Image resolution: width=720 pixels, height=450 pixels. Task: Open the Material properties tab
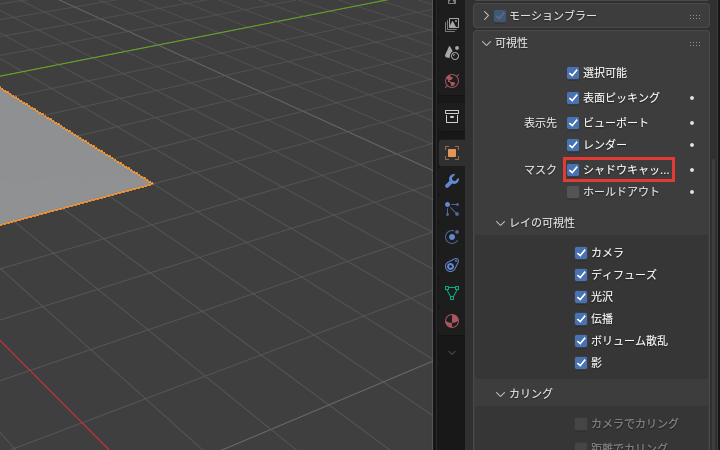click(452, 321)
